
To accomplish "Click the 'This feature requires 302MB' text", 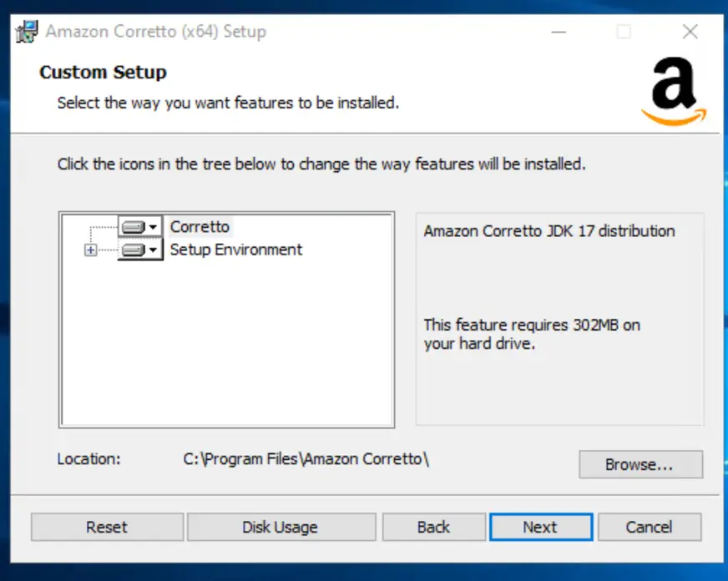I will [532, 334].
